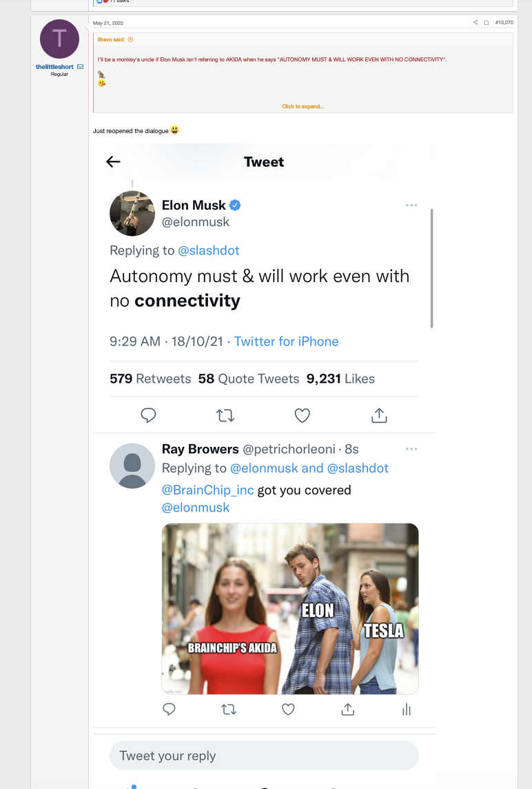Click the reply icon under Elon's tweet

coord(148,415)
